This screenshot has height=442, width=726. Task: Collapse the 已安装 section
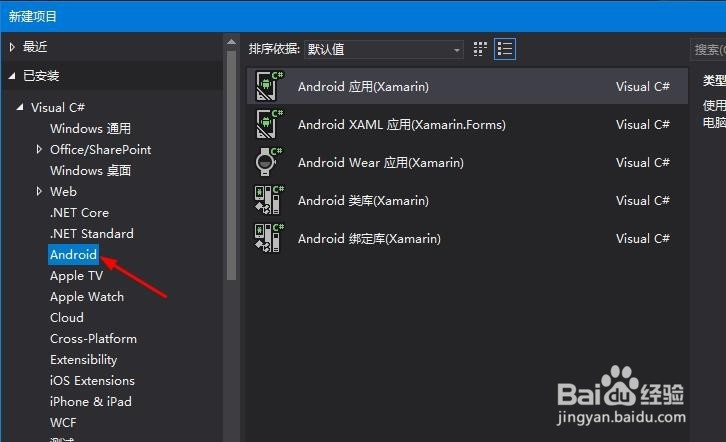click(x=12, y=75)
